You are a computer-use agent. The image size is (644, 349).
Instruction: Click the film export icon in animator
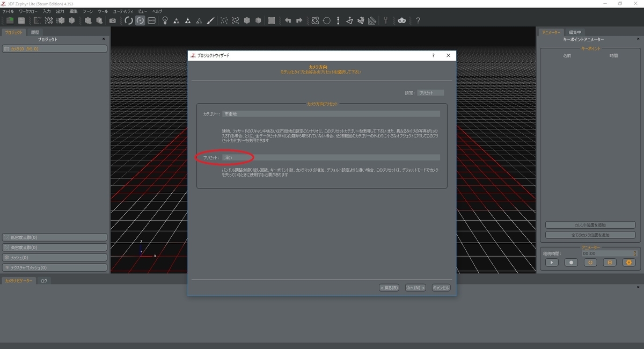click(610, 263)
